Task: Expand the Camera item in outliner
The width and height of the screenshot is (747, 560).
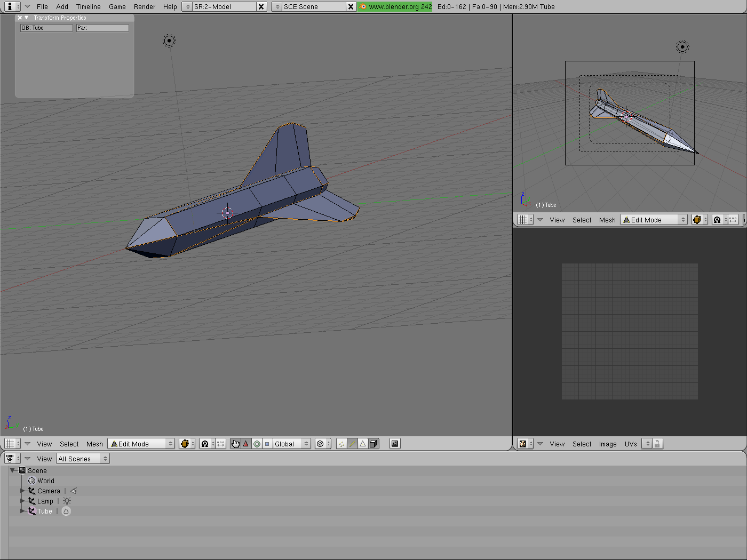Action: coord(22,491)
